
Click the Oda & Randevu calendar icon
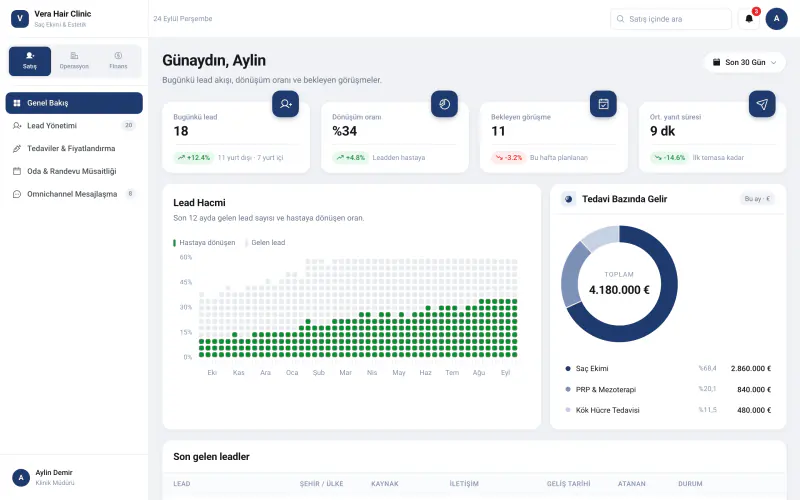[x=17, y=171]
